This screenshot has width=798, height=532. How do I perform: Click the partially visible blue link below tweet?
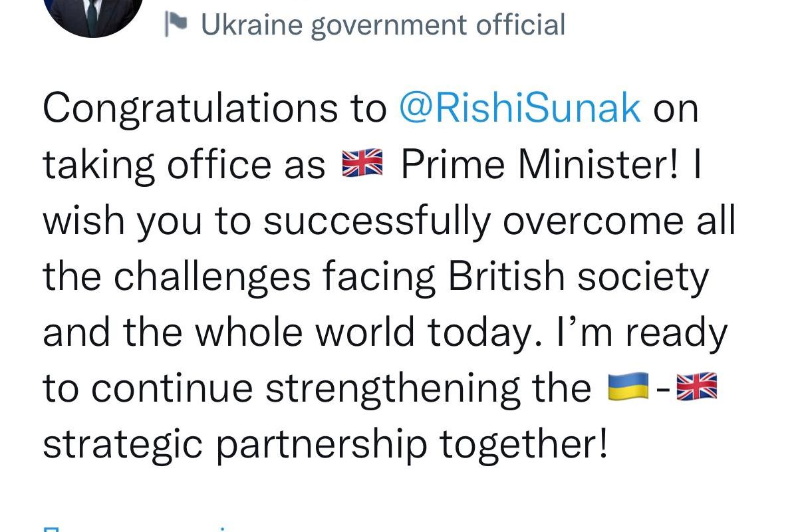pos(133,529)
